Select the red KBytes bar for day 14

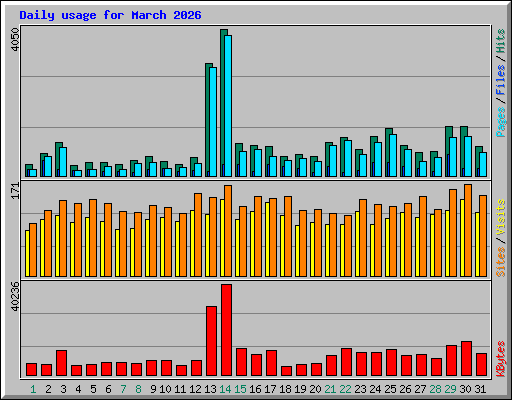226,330
